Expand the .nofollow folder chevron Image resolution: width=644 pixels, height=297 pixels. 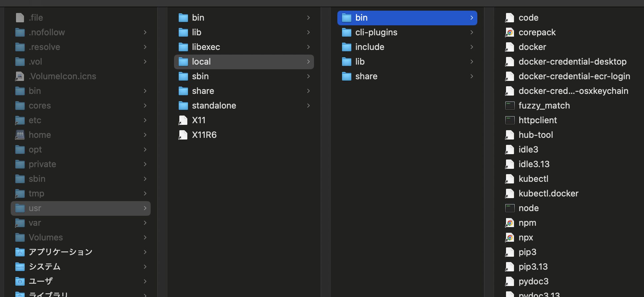point(145,32)
